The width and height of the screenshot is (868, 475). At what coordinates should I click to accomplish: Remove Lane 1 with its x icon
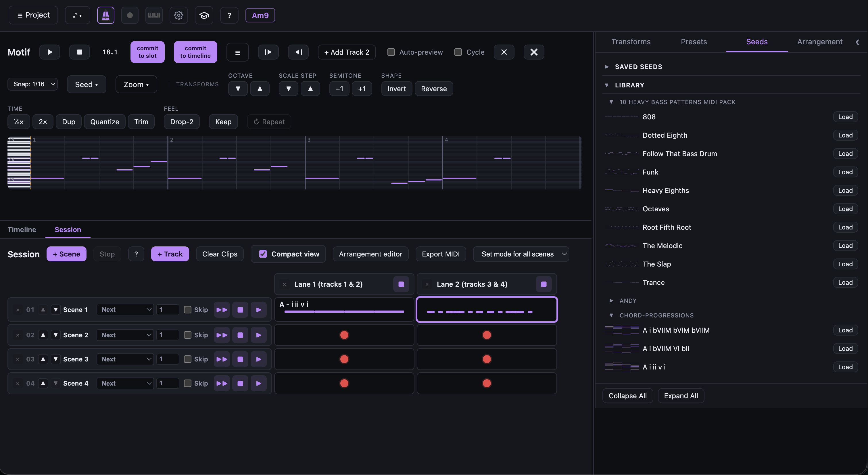[284, 284]
